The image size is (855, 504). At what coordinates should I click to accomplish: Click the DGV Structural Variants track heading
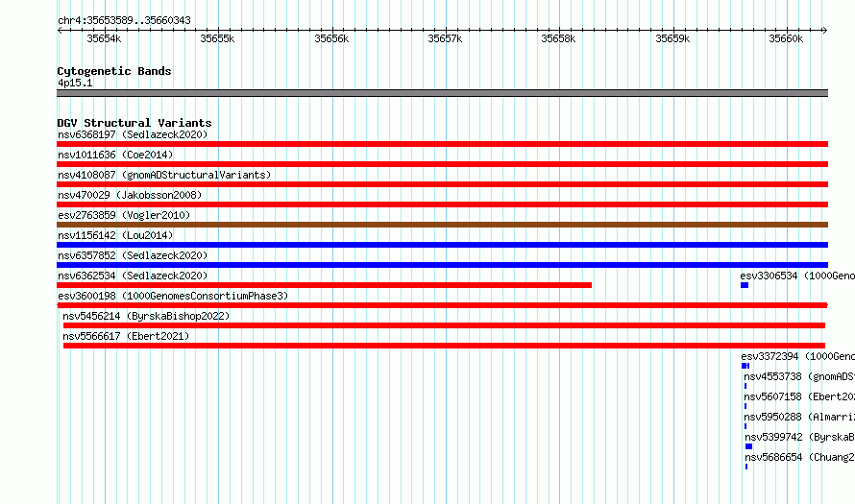(134, 123)
